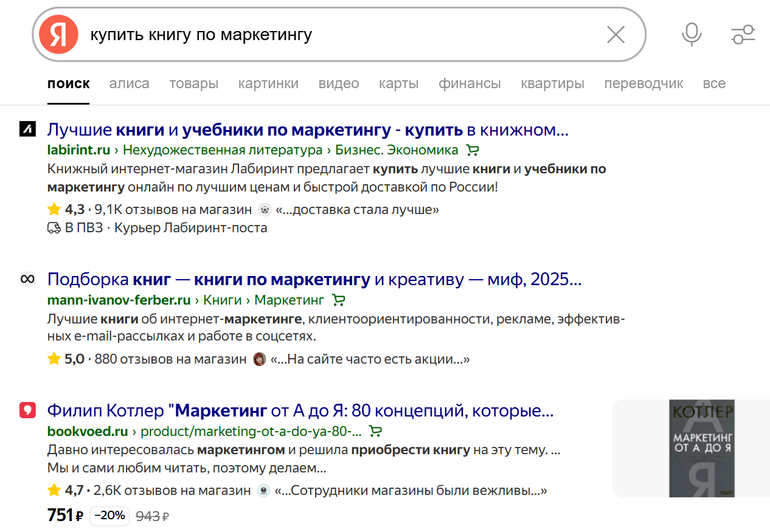Click the red Bookvoed favicon

(28, 411)
